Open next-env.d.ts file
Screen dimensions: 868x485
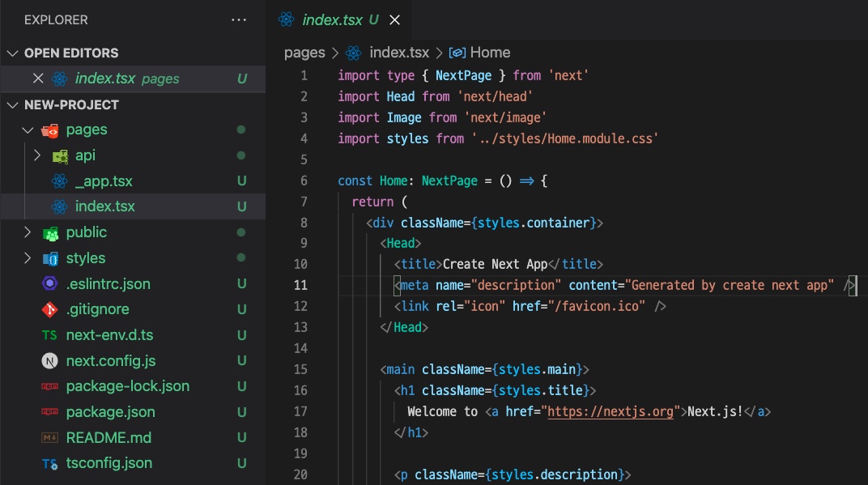[109, 335]
